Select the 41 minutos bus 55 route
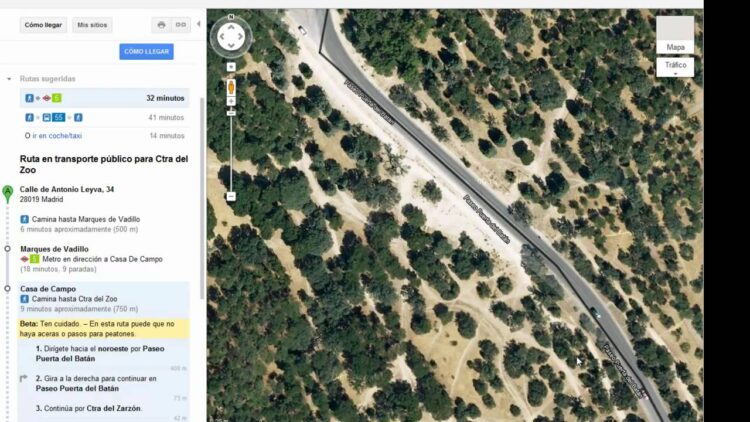 point(104,117)
